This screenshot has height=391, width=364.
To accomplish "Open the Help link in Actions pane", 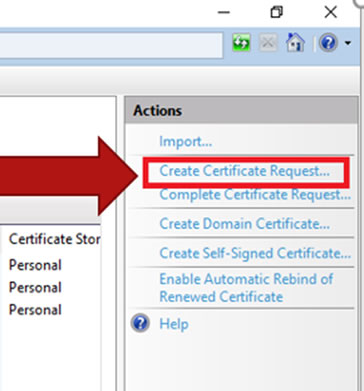I will (x=174, y=324).
